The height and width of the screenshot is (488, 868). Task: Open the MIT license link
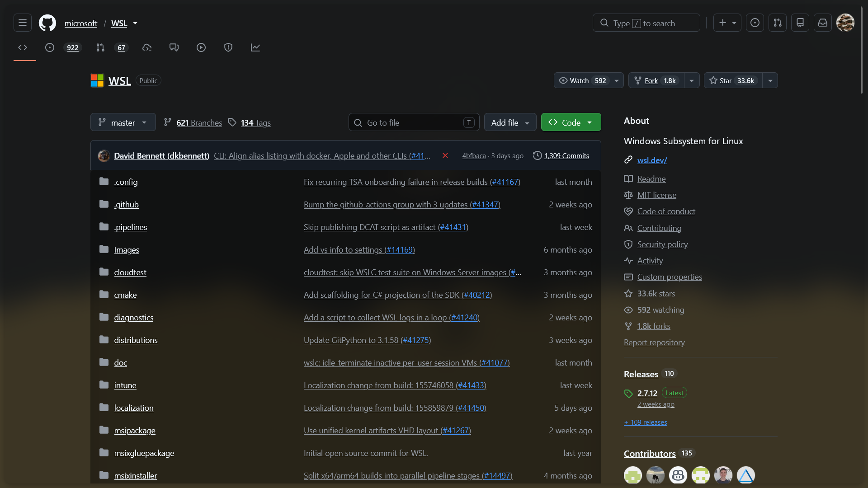(x=657, y=195)
